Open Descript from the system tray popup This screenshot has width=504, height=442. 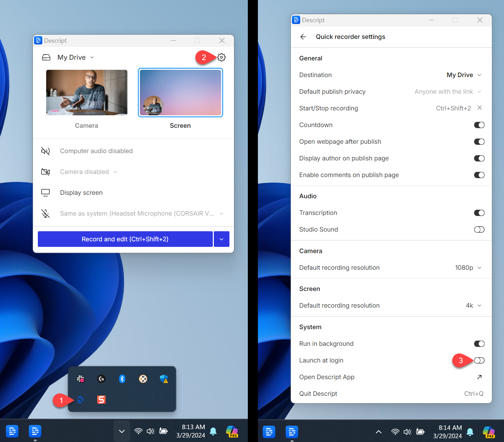point(80,400)
